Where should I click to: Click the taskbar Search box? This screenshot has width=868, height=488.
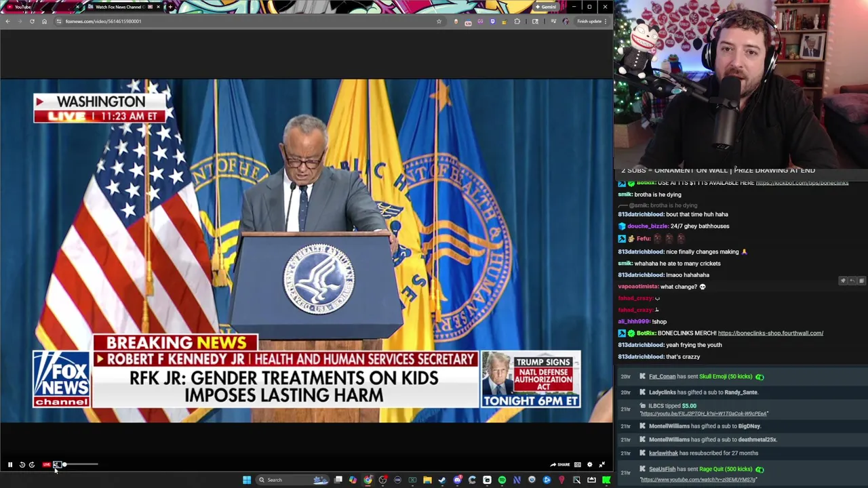[292, 480]
